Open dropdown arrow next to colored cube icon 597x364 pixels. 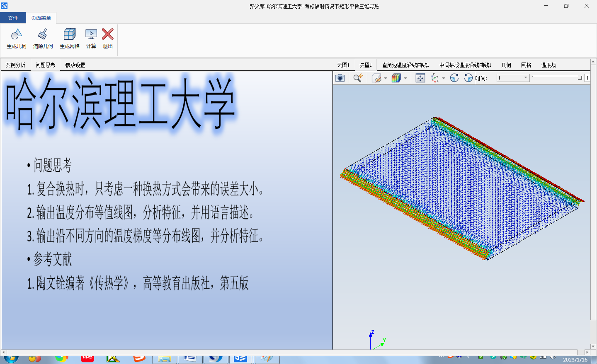click(405, 78)
